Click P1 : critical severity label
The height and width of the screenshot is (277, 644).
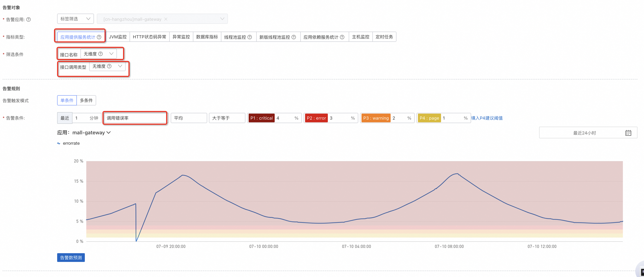(x=261, y=118)
